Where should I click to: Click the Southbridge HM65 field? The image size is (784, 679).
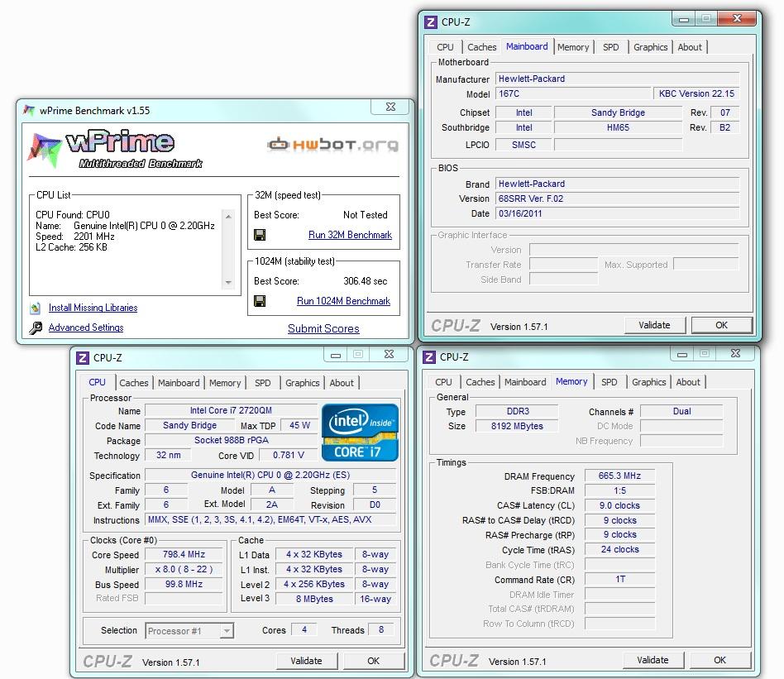point(618,127)
